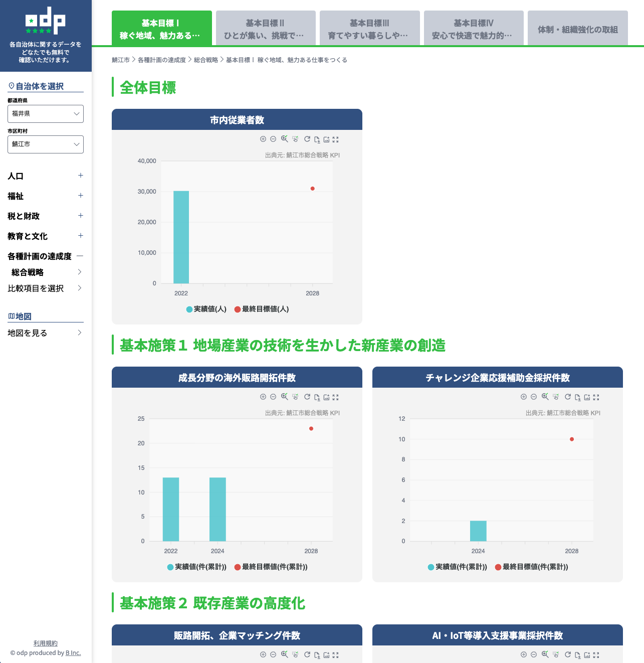Click the red 最終目標値(人) legend dot
Viewport: 644px width, 663px height.
click(x=238, y=309)
